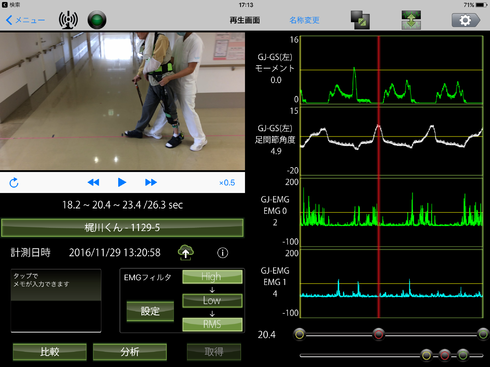This screenshot has width=490, height=367.
Task: Change playback speed ×0.5
Action: coord(227,183)
